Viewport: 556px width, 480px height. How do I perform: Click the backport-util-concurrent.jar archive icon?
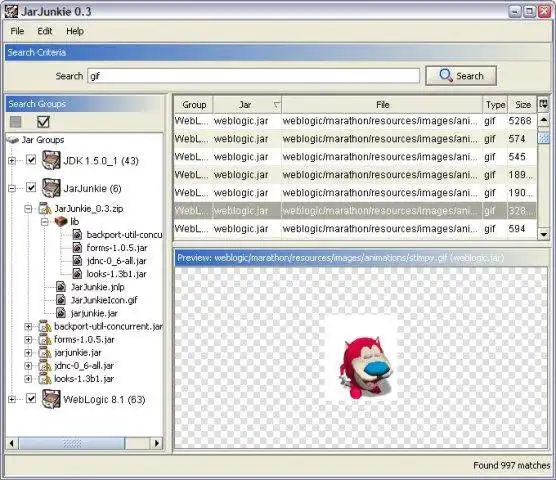pos(45,326)
